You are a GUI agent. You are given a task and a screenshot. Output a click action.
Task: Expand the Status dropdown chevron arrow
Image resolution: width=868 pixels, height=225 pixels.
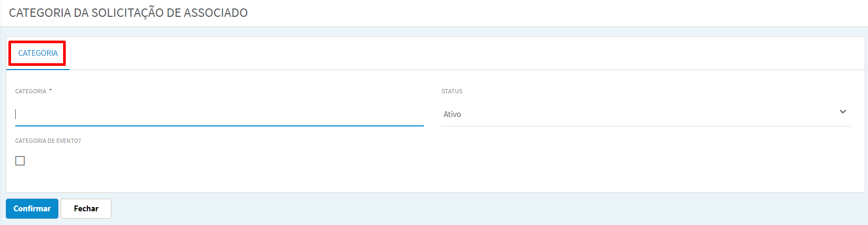pos(843,112)
